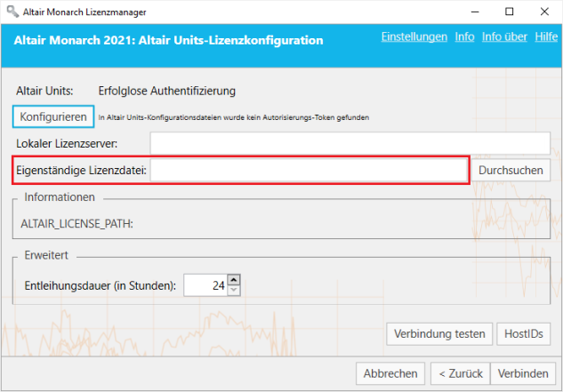
Task: Increase Entleihungsdauer with the up arrow
Action: click(x=234, y=280)
